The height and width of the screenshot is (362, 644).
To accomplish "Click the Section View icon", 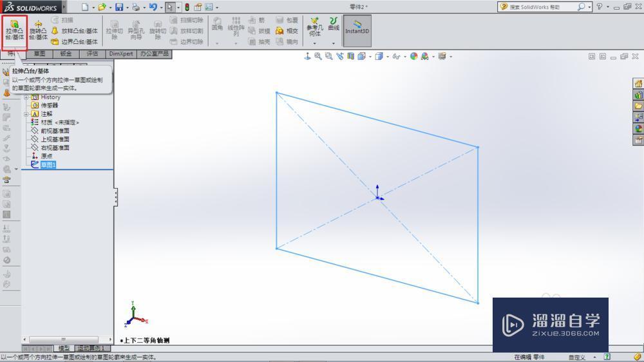I will (350, 56).
